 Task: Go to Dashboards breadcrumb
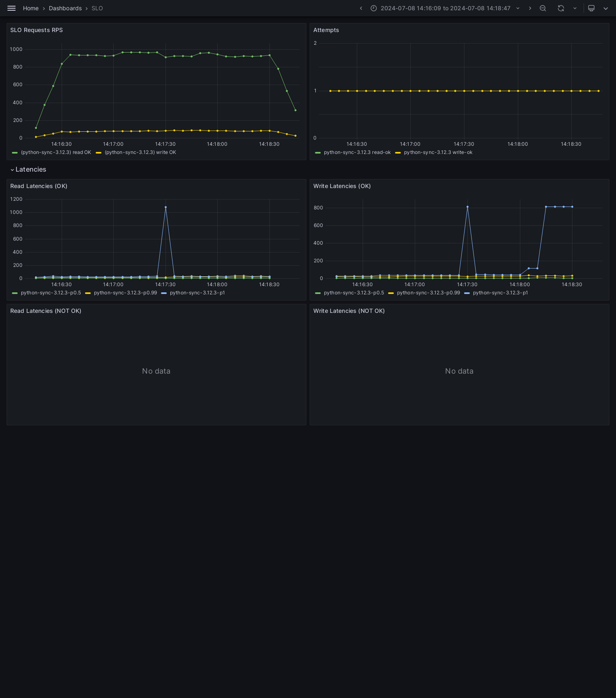click(x=65, y=8)
